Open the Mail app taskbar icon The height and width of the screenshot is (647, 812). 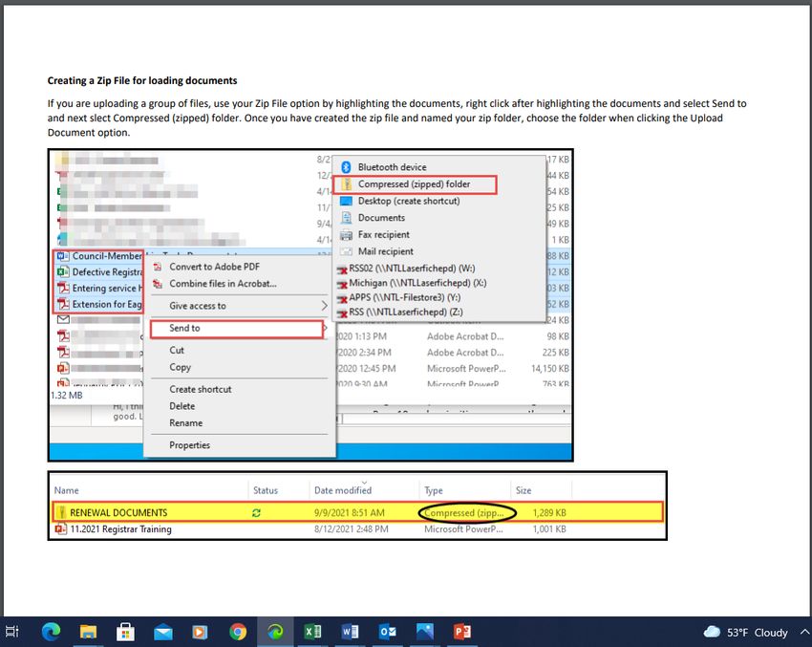coord(163,632)
